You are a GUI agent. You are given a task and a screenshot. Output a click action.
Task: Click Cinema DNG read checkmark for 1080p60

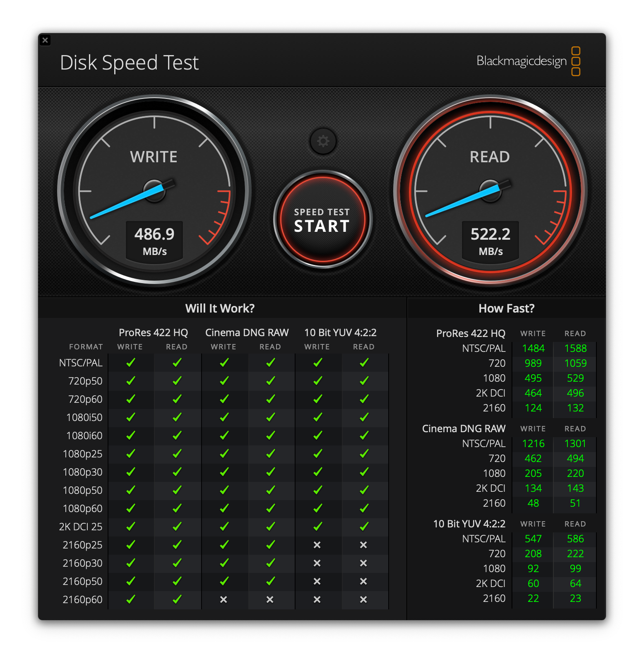tap(271, 508)
